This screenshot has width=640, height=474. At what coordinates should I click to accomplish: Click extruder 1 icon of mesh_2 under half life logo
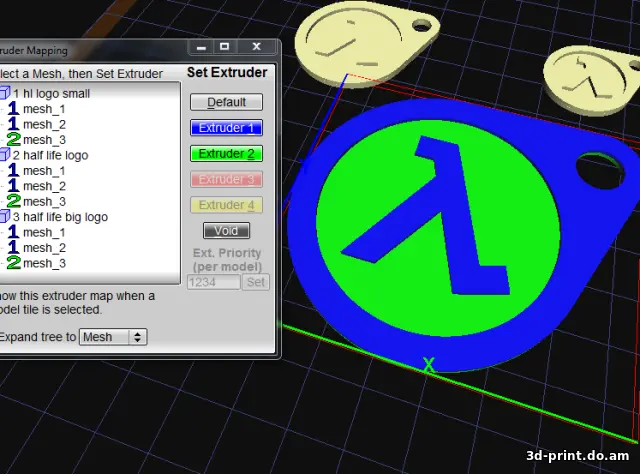tap(13, 186)
